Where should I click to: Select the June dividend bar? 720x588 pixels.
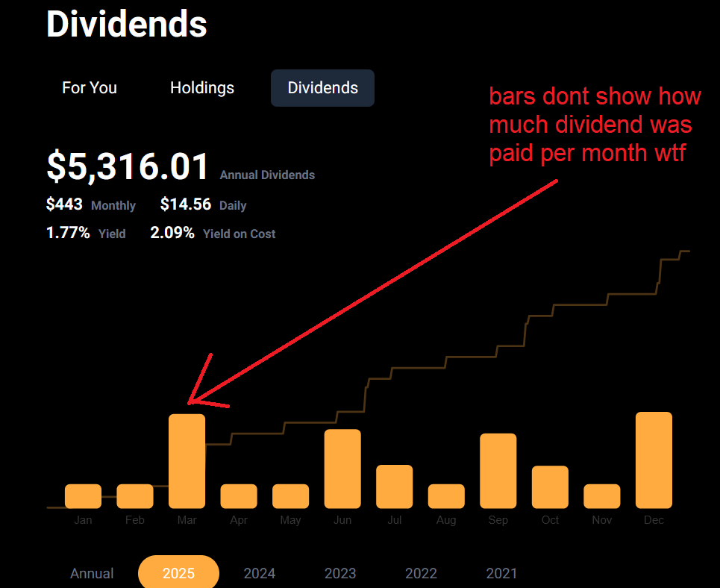tap(342, 469)
